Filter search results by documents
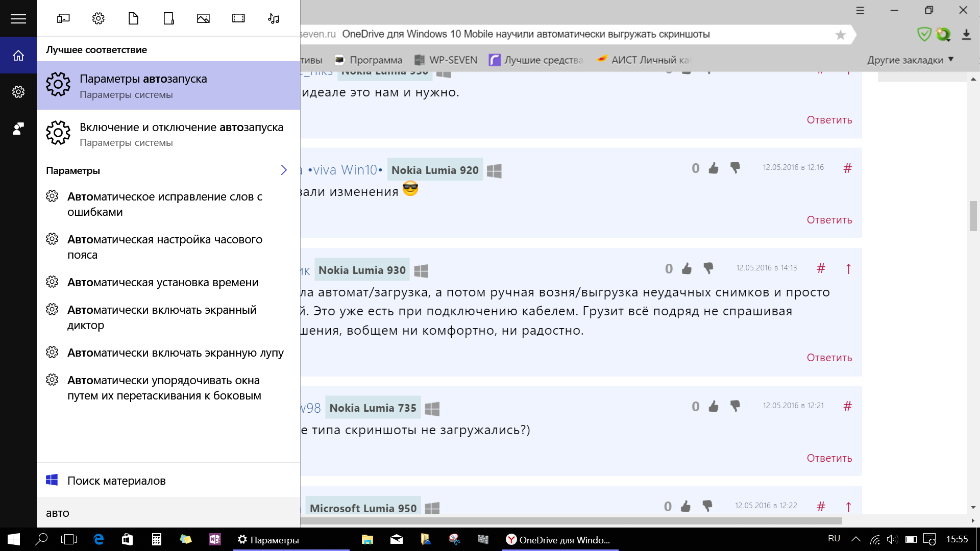Viewport: 980px width, 551px height. tap(133, 19)
